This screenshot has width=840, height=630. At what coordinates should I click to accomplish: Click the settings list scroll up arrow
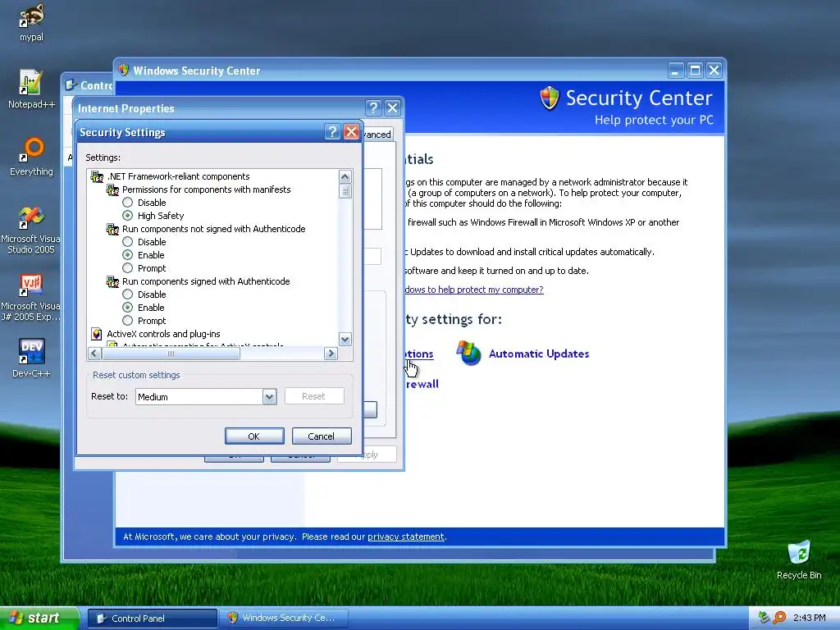(x=345, y=176)
